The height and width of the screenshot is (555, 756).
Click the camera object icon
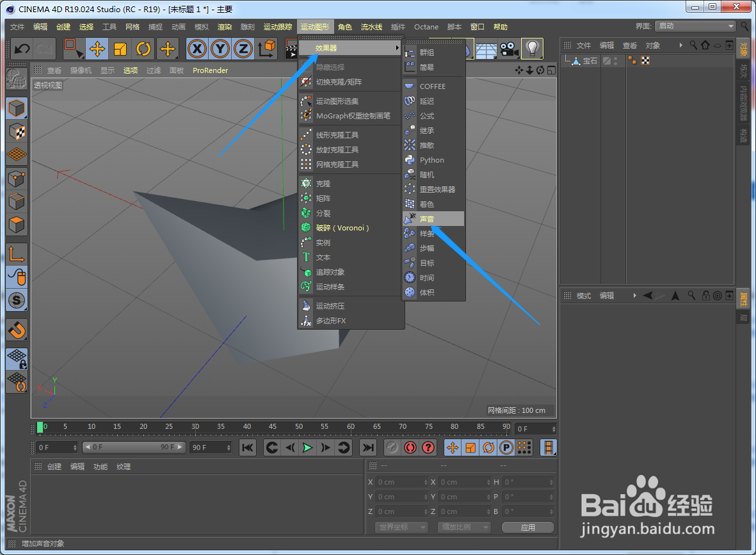tap(509, 49)
